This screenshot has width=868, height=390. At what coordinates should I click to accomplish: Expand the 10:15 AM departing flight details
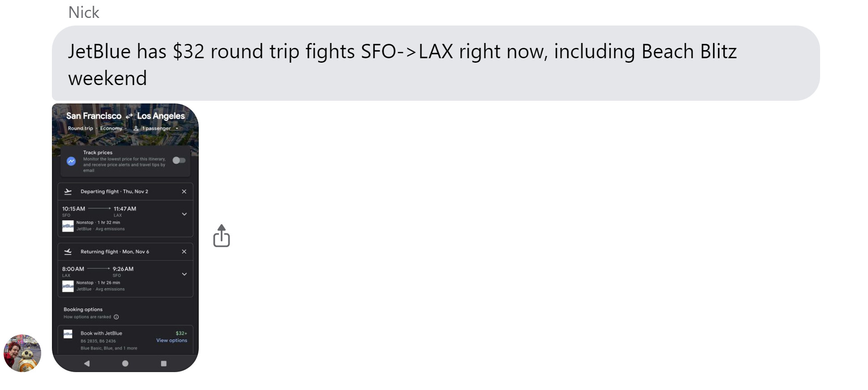tap(184, 214)
